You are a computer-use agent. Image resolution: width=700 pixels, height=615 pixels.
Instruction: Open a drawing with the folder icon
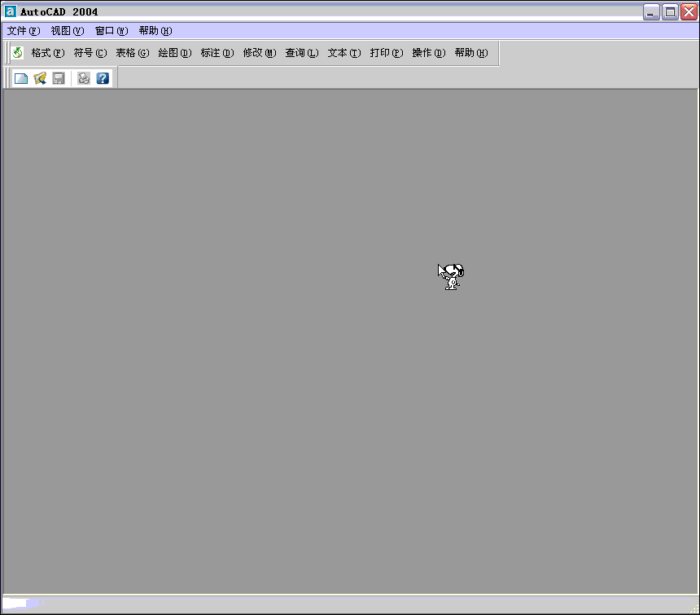coord(38,77)
